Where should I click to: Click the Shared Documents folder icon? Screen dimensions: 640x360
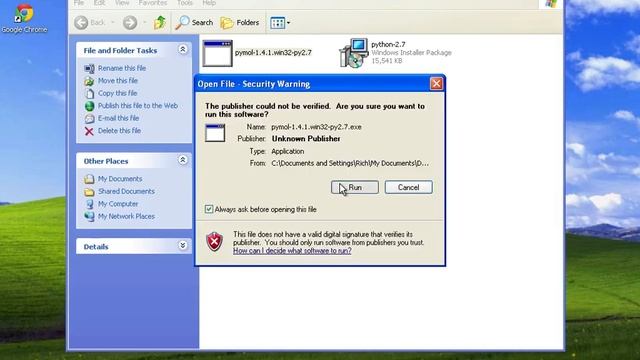(x=89, y=192)
